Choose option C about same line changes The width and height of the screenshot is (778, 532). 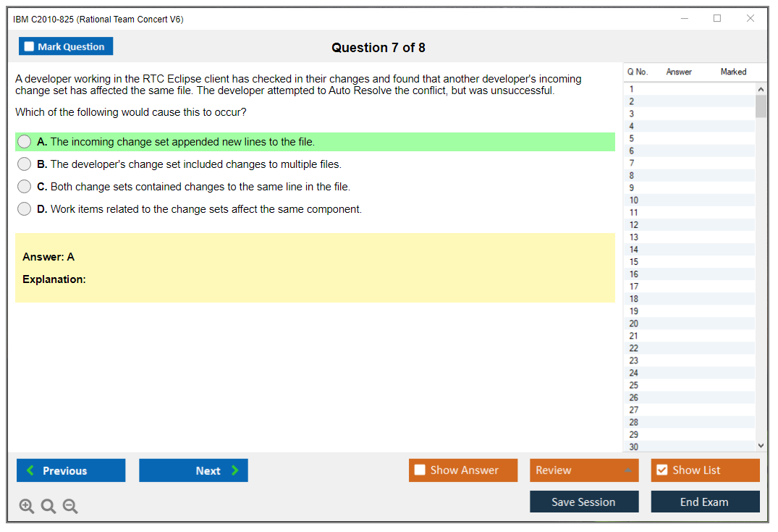(x=25, y=187)
